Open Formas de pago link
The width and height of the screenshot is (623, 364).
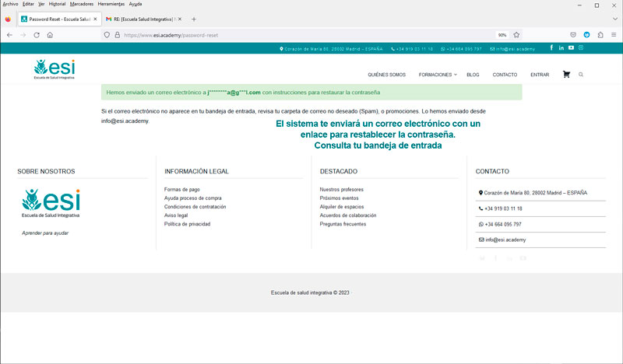[182, 189]
